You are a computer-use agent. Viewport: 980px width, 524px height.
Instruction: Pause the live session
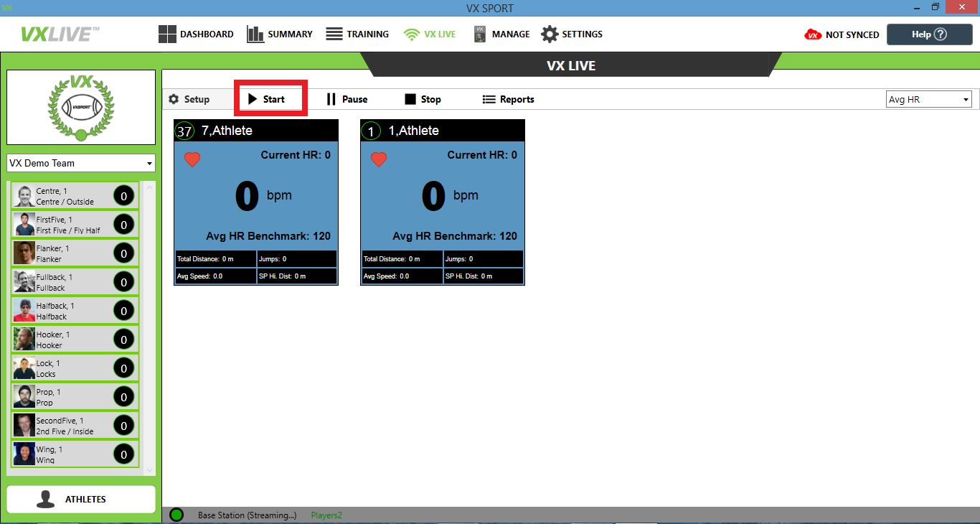pos(347,99)
